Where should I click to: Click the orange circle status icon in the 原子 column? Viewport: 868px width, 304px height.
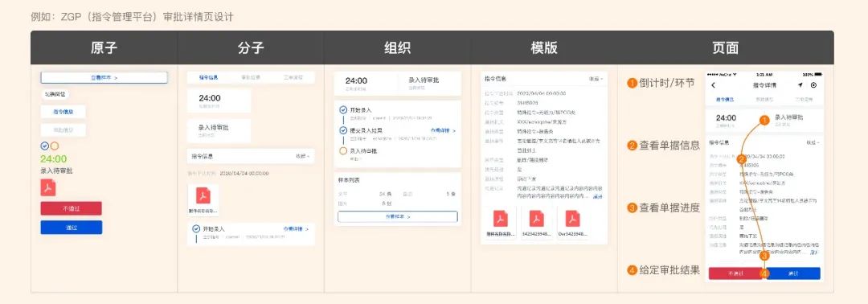[x=55, y=146]
